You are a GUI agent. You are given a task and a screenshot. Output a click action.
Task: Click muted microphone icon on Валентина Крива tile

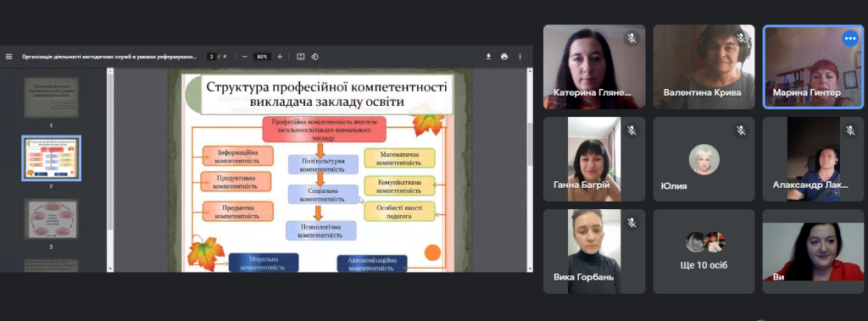tap(741, 38)
